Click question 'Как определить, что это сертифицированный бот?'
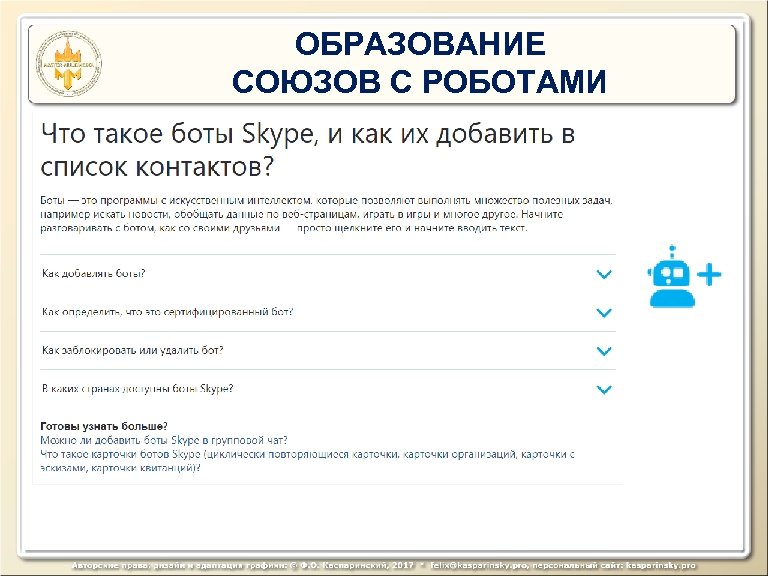The width and height of the screenshot is (768, 576). tap(168, 312)
